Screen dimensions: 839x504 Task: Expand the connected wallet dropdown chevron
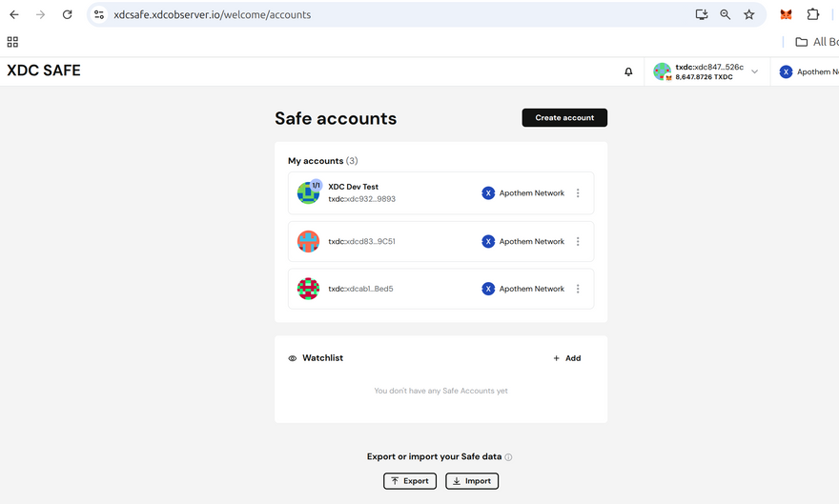click(x=755, y=71)
